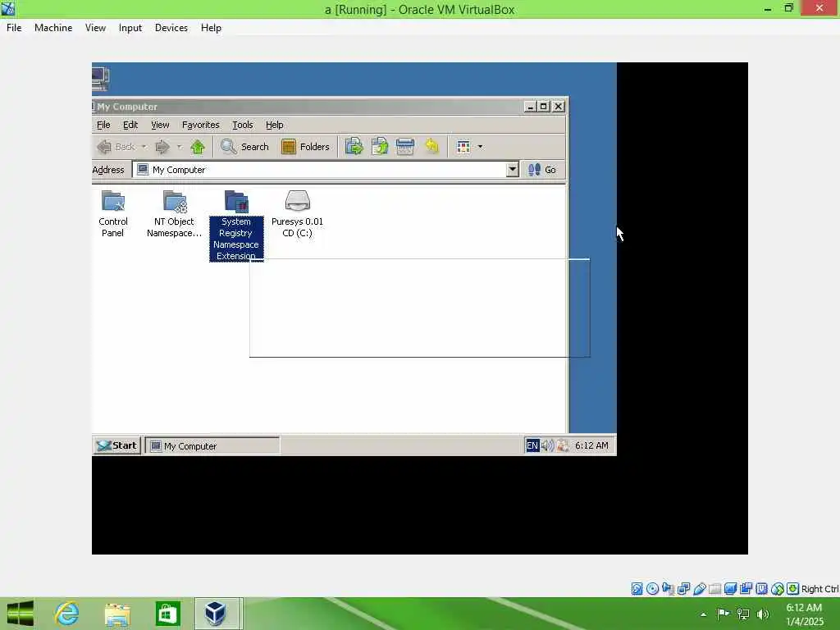This screenshot has width=840, height=630.
Task: Toggle the Folders pane button
Action: (x=305, y=147)
